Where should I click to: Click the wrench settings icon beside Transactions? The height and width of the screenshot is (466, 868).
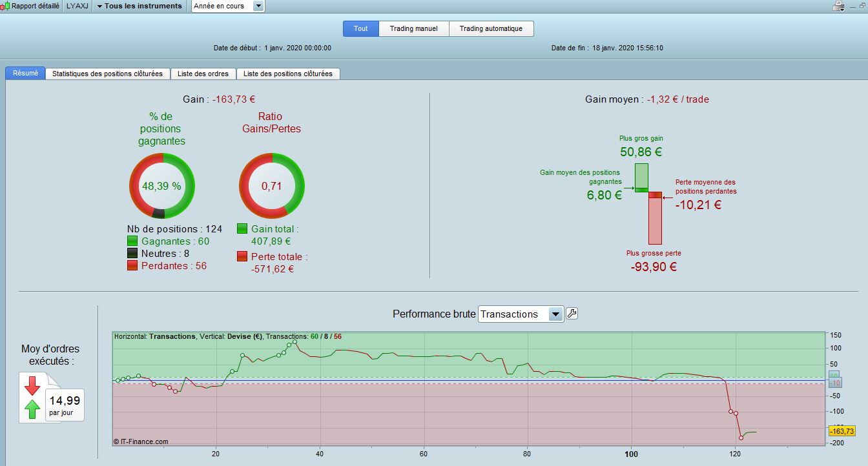(572, 314)
